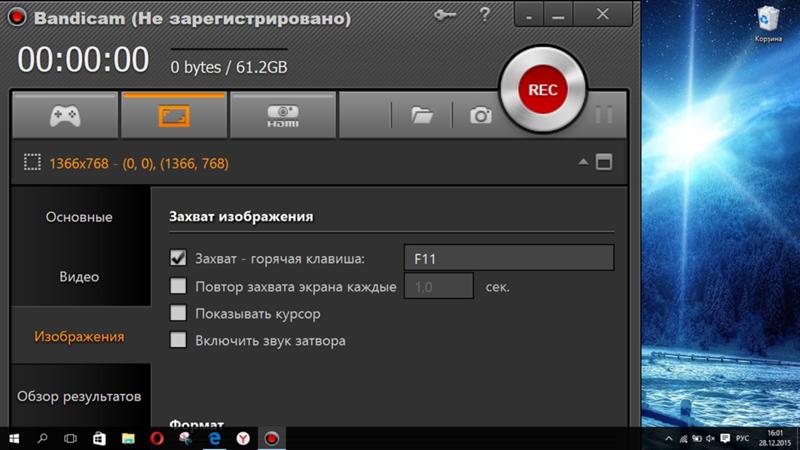
Task: Launch Opera browser from the taskbar
Action: pyautogui.click(x=157, y=439)
